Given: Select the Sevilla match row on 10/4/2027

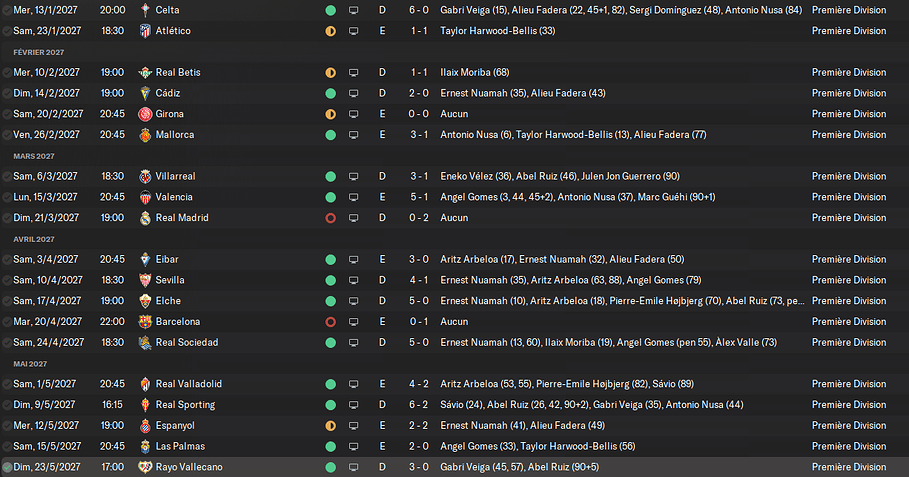Looking at the screenshot, I should (454, 280).
